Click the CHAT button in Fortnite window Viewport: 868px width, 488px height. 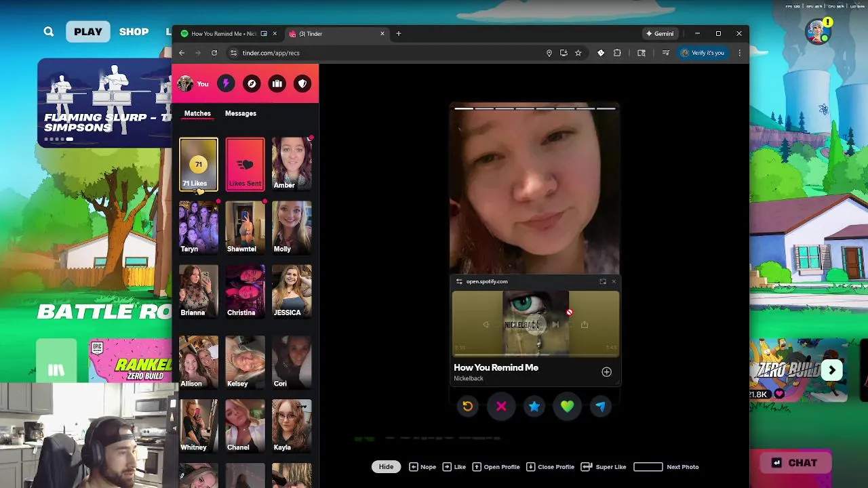tap(794, 463)
